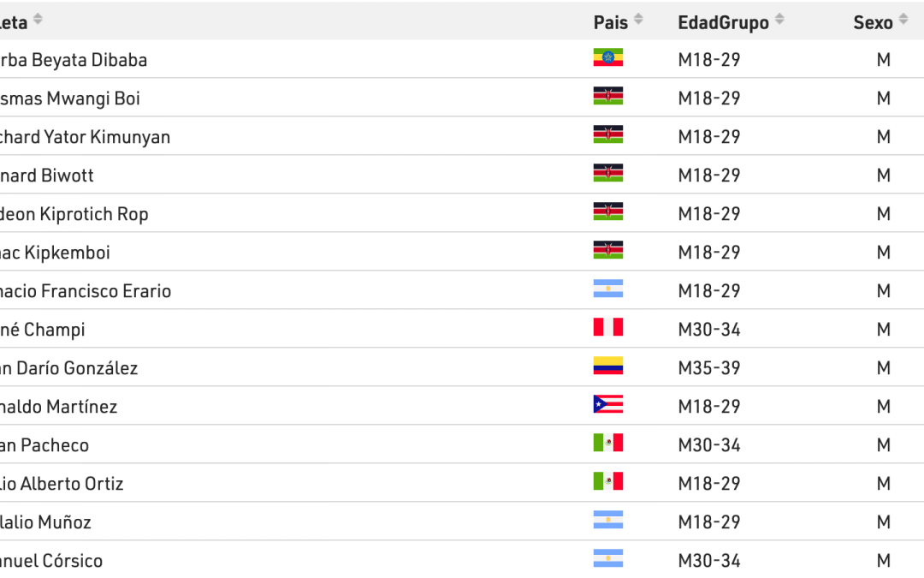Click Argentina flag in Francisco Erario row
Screen dimensions: 924x578
point(607,289)
